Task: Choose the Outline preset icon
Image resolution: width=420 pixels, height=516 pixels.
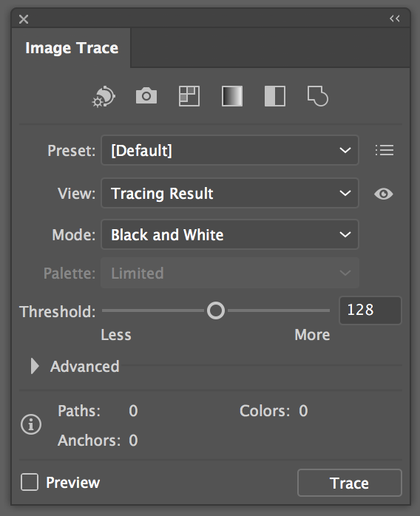Action: coord(318,96)
